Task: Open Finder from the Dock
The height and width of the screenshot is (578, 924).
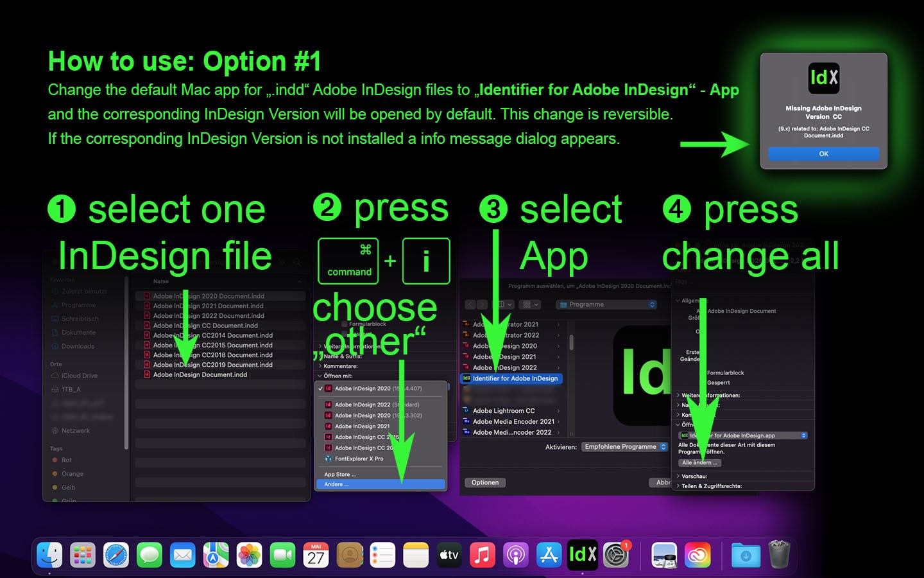Action: point(49,555)
